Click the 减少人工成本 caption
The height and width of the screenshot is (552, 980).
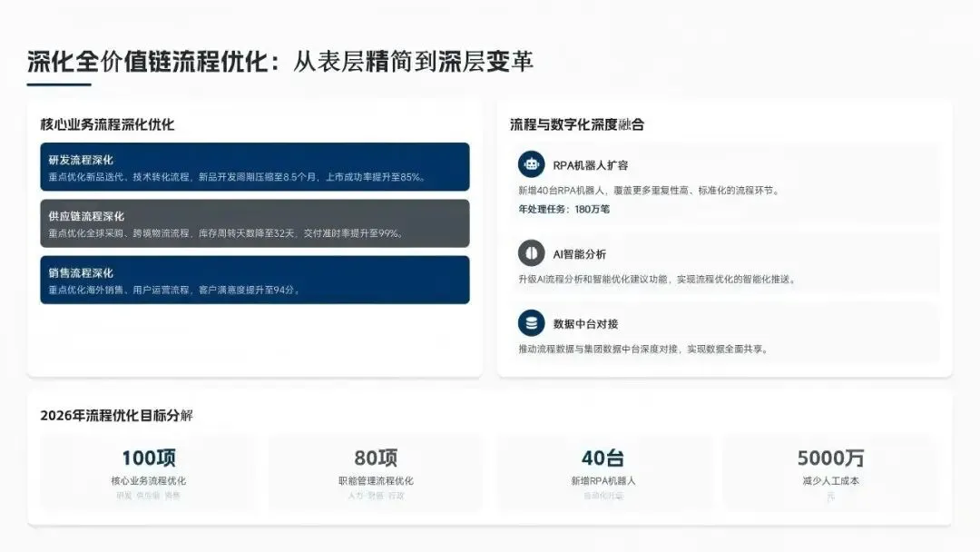pyautogui.click(x=830, y=481)
